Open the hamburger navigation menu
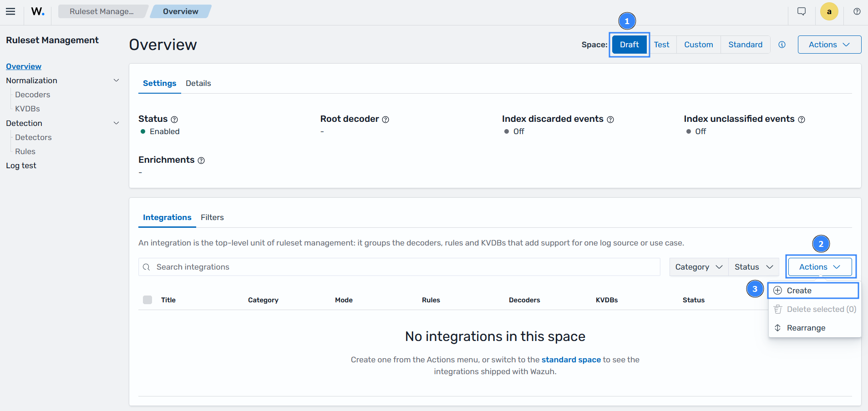Image resolution: width=868 pixels, height=411 pixels. pos(10,11)
